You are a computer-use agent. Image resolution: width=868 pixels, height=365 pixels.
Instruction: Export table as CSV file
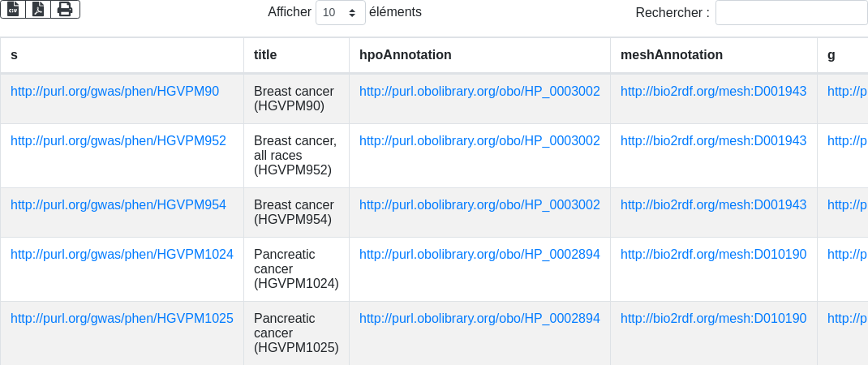pyautogui.click(x=13, y=10)
